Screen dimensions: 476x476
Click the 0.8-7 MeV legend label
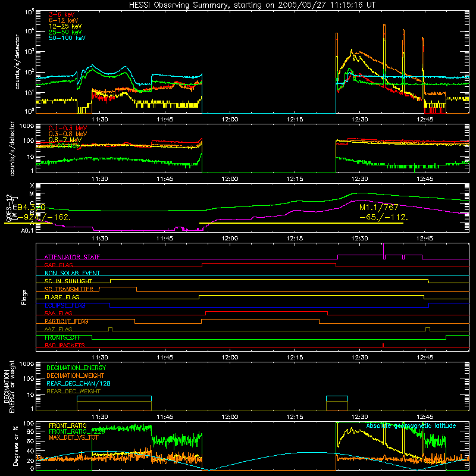click(x=65, y=140)
